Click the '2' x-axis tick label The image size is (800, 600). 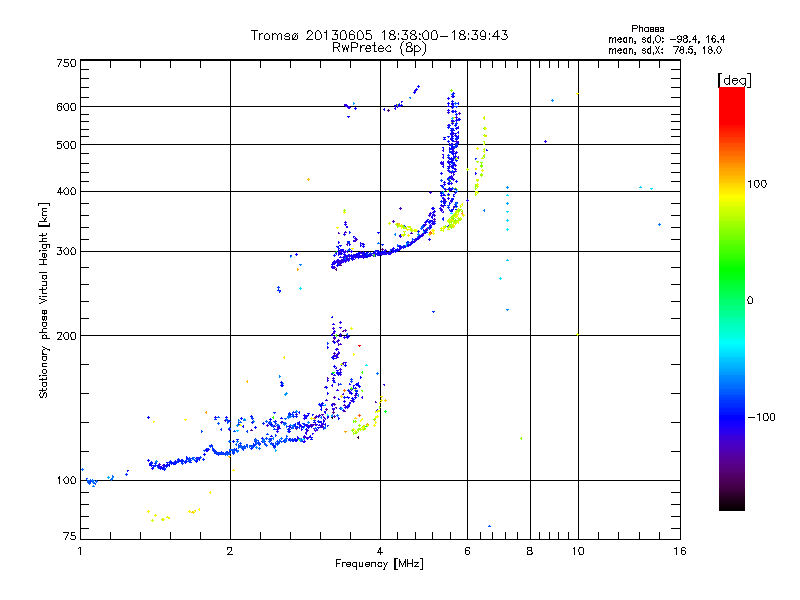pos(230,551)
